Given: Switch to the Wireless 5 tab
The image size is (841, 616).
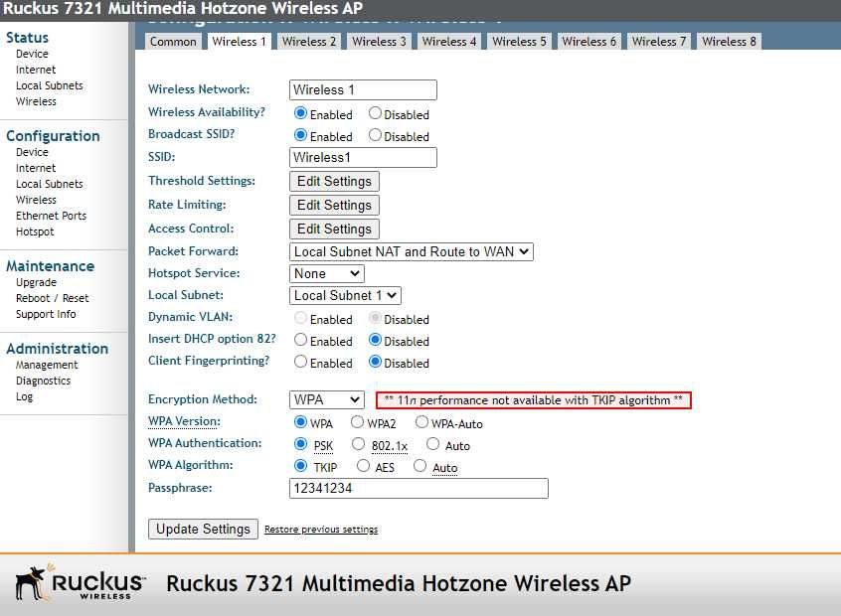Looking at the screenshot, I should pyautogui.click(x=519, y=42).
